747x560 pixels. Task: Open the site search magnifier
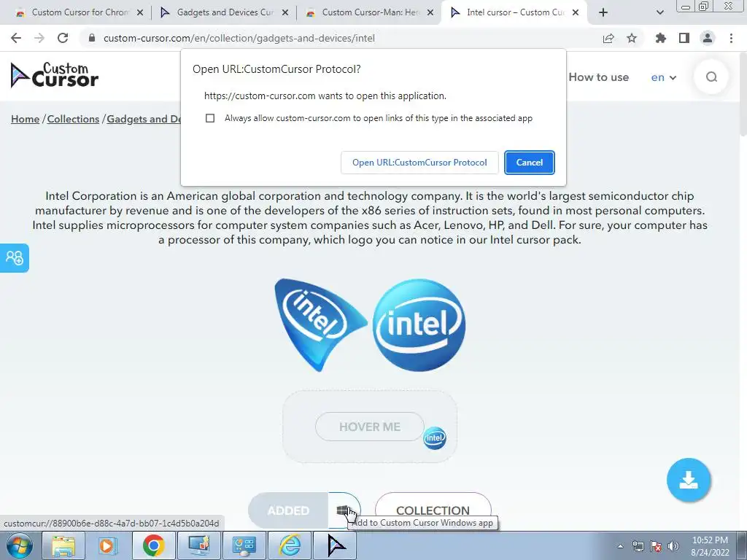(x=711, y=77)
